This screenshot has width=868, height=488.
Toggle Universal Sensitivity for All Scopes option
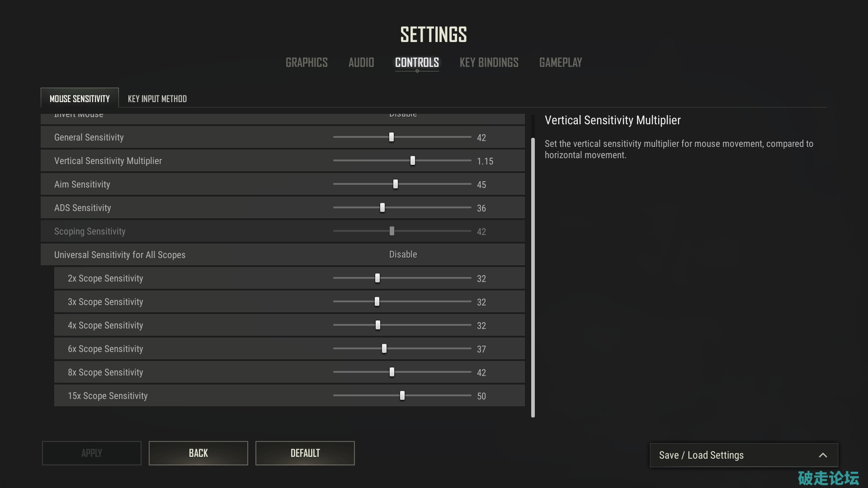(403, 255)
